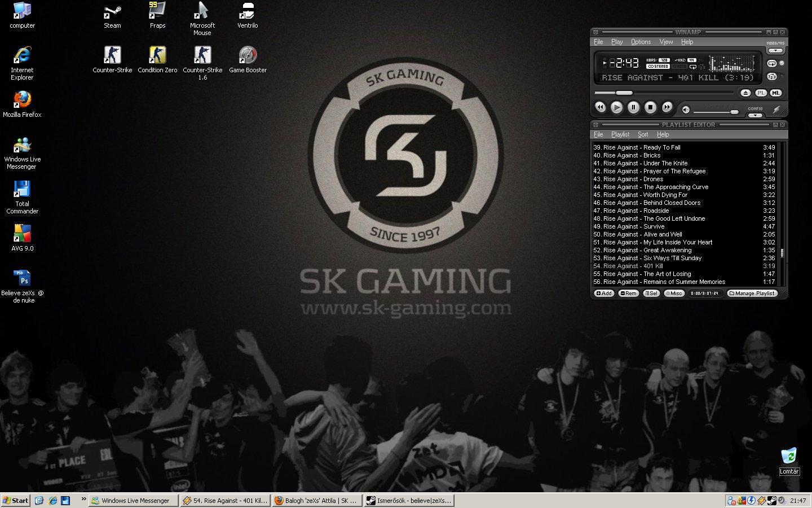Toggle the PL playlist editor button
The height and width of the screenshot is (508, 812).
click(x=761, y=93)
